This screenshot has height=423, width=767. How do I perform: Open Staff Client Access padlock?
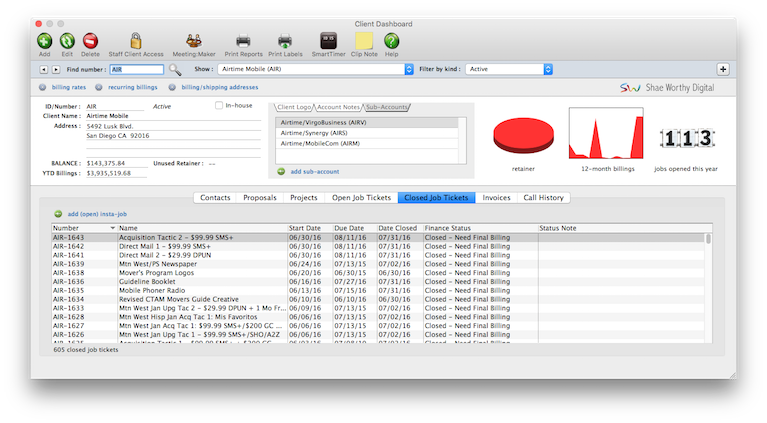pos(136,41)
